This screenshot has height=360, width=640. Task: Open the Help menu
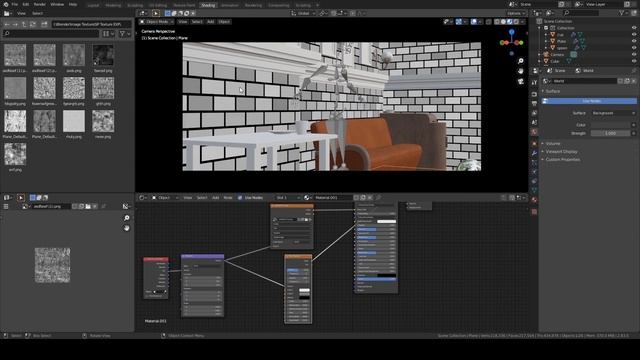[73, 4]
